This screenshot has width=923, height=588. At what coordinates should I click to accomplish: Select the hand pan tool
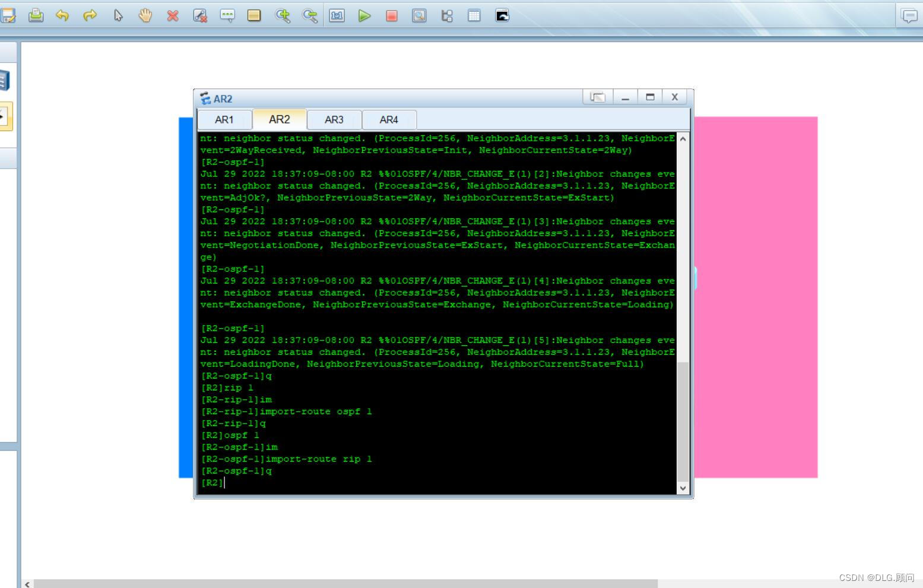click(145, 15)
